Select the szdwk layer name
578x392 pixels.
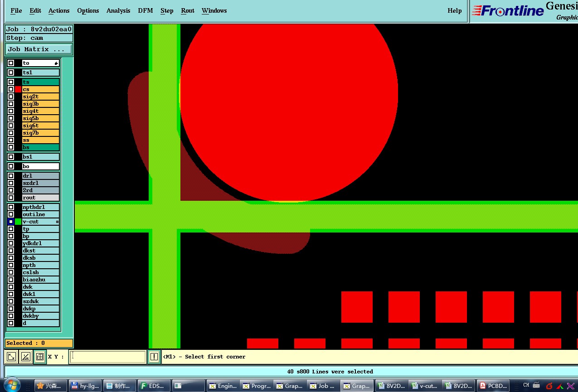(41, 301)
